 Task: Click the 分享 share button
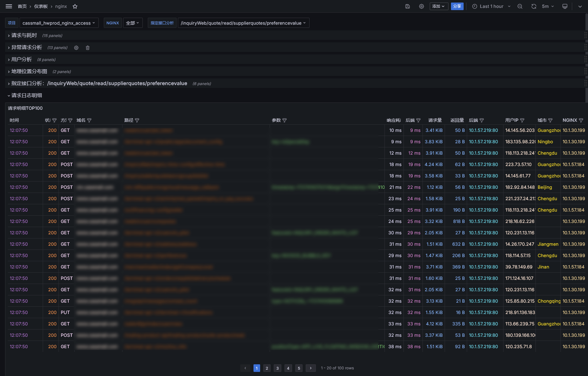(457, 6)
